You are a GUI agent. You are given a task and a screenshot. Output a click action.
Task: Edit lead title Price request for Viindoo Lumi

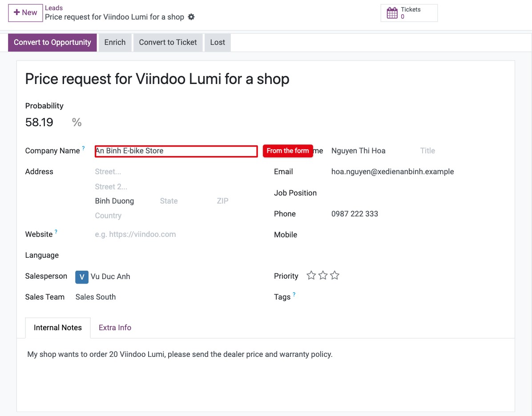click(x=157, y=79)
